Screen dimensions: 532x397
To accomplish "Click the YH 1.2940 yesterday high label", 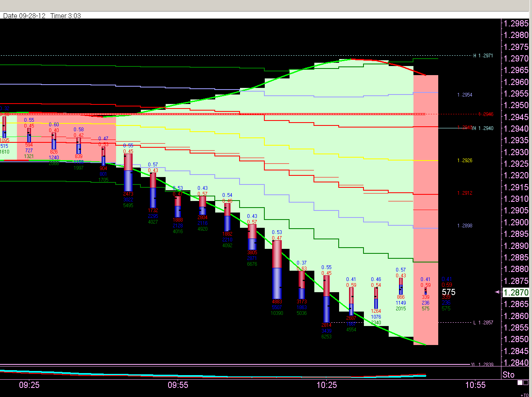I will 482,128.
